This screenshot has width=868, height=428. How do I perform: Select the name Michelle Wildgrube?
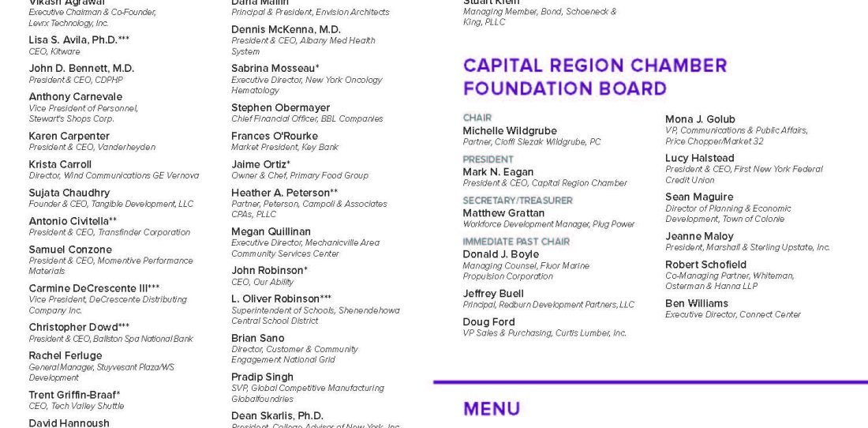(509, 131)
